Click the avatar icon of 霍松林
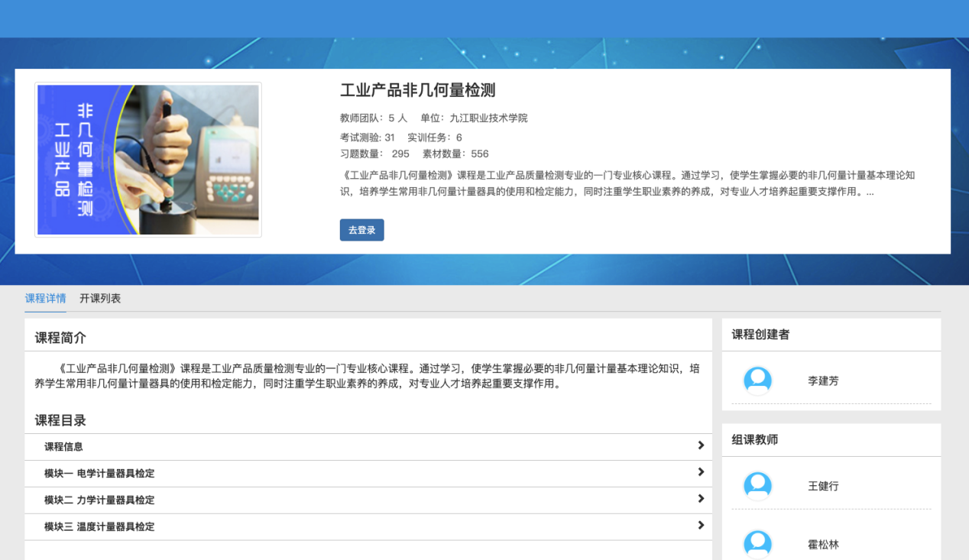969x560 pixels. click(757, 544)
